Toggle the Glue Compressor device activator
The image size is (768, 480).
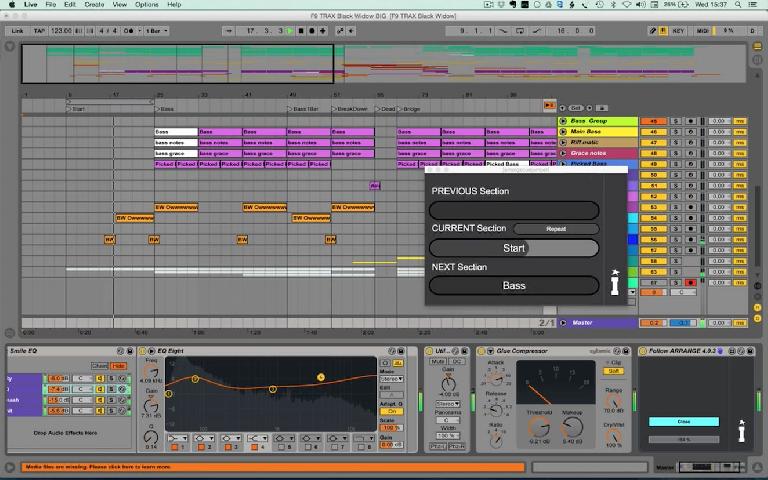[481, 351]
